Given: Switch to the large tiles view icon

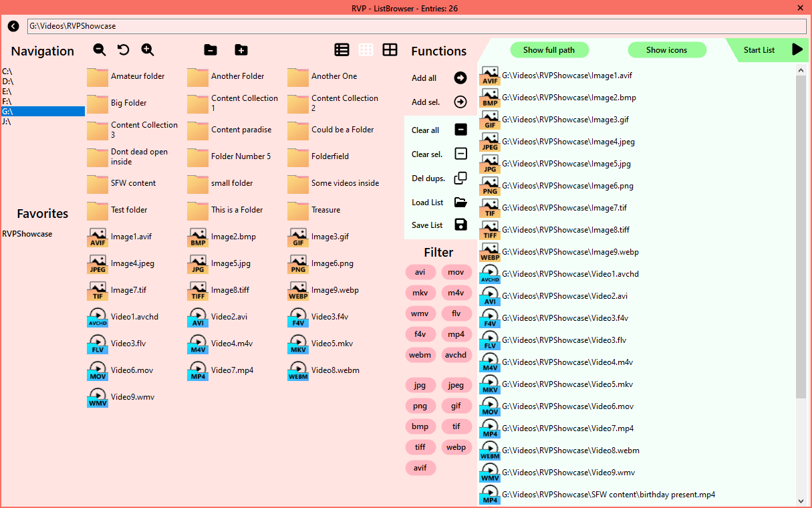Looking at the screenshot, I should 390,50.
